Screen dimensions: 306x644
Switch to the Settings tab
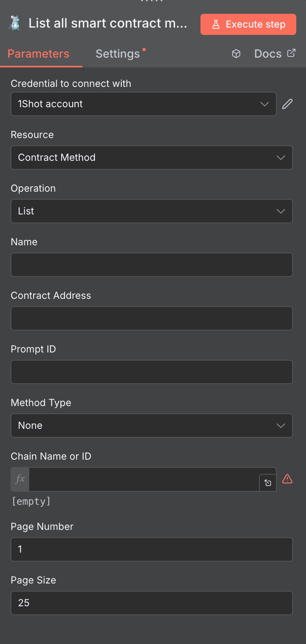point(118,53)
